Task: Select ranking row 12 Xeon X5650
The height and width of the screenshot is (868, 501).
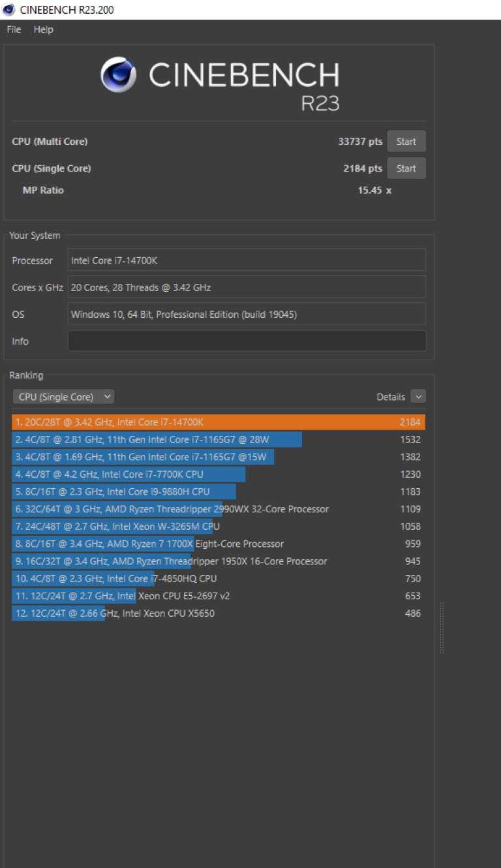Action: click(219, 613)
